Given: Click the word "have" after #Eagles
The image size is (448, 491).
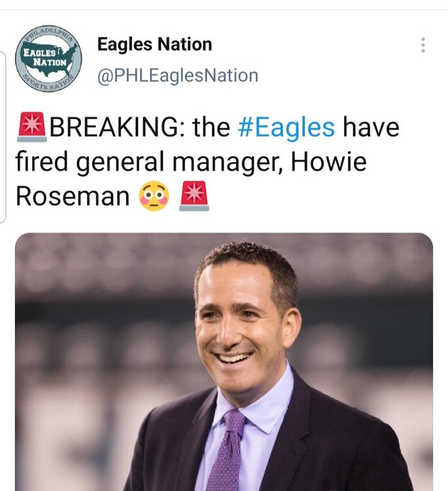Looking at the screenshot, I should coord(370,126).
